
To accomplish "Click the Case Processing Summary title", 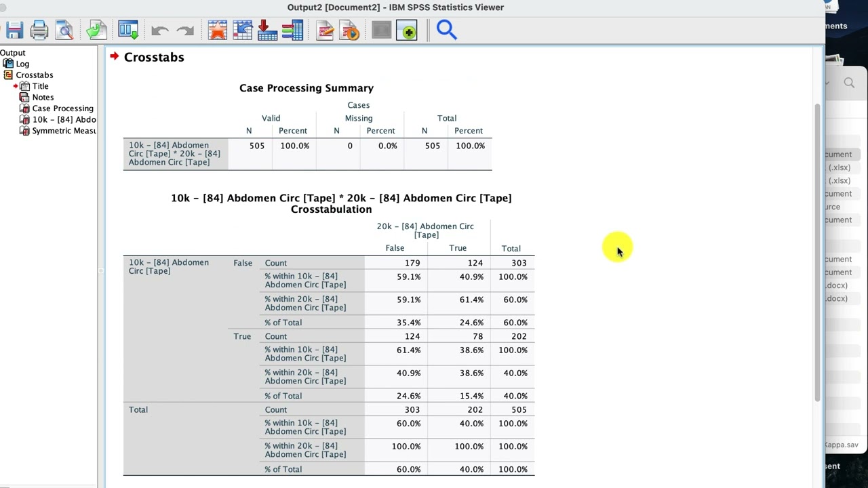I will tap(307, 88).
